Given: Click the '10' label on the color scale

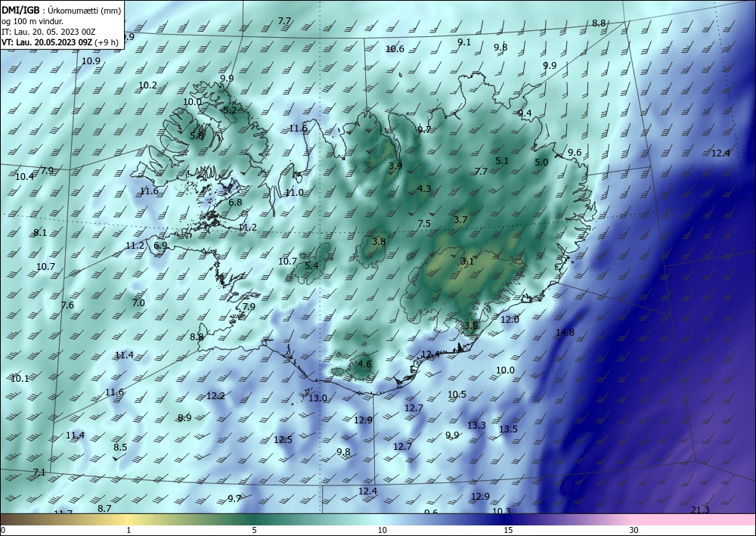Looking at the screenshot, I should coord(383,531).
